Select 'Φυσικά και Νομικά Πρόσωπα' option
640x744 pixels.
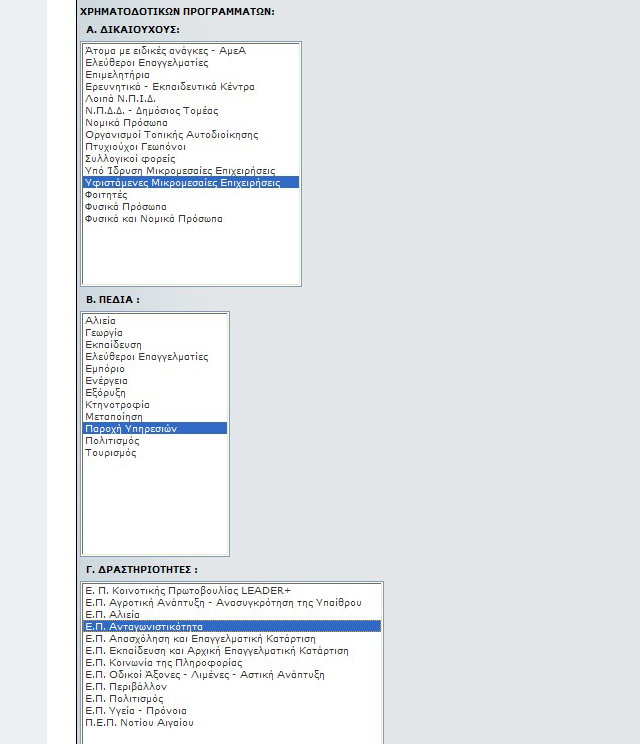tap(191, 219)
